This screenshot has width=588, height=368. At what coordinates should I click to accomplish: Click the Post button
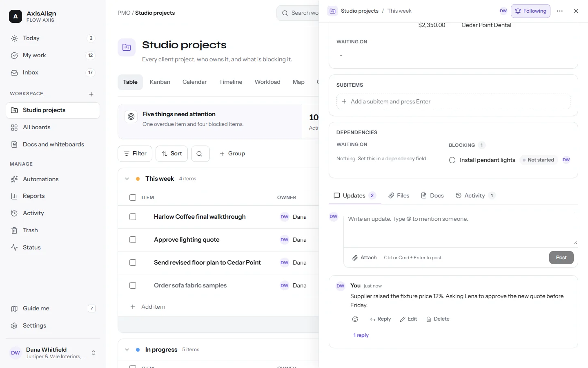(x=561, y=258)
